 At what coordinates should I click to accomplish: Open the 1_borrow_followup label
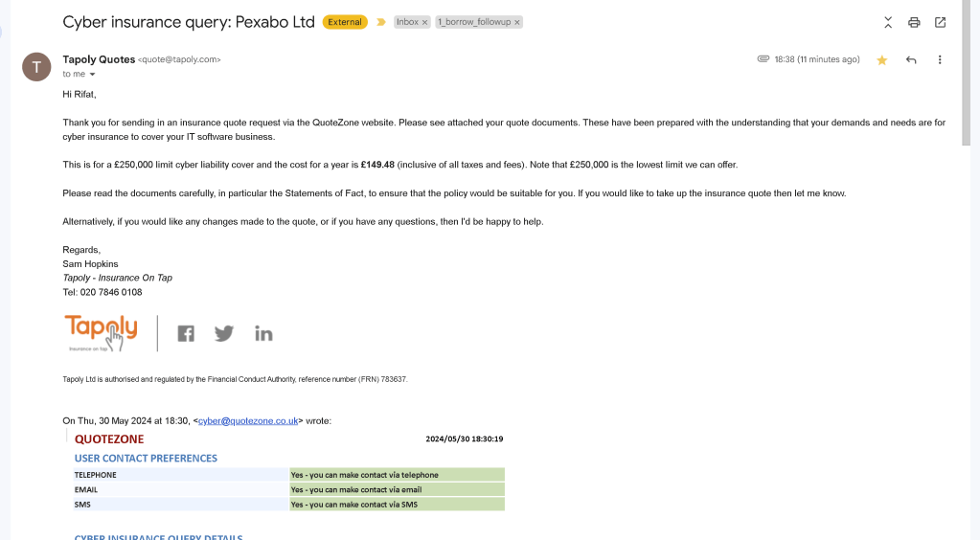pos(474,22)
